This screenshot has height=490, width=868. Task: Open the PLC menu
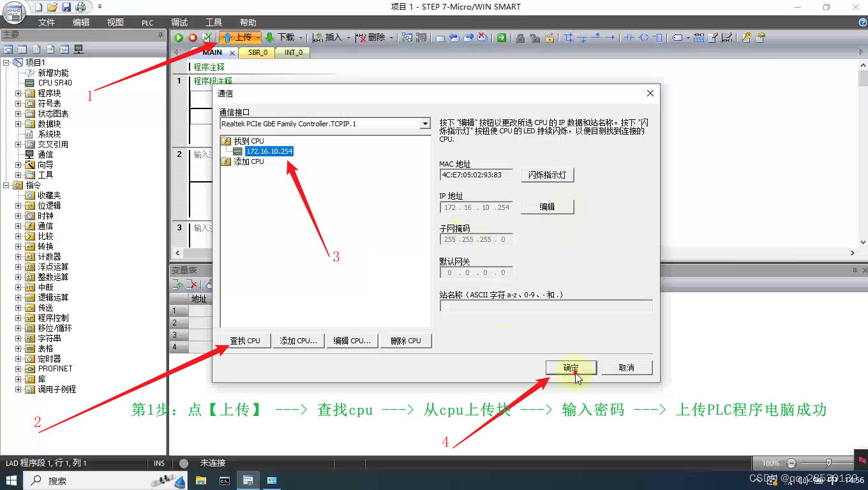[147, 22]
